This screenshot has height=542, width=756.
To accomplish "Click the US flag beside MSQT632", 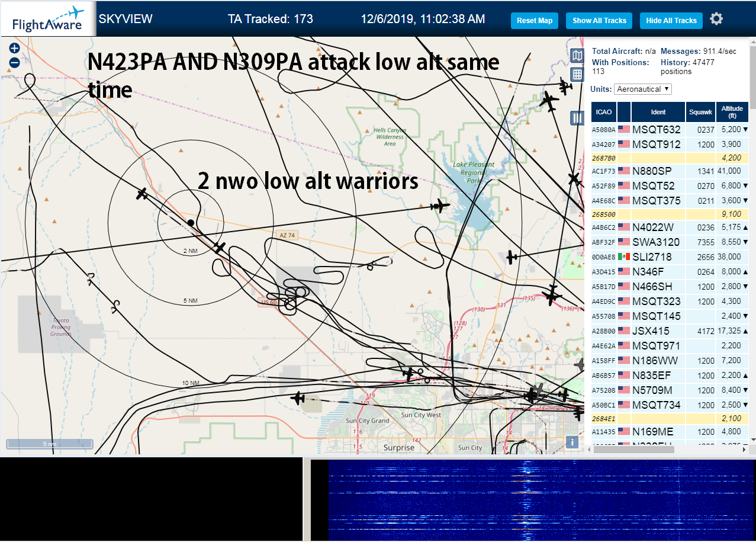I will coord(624,129).
